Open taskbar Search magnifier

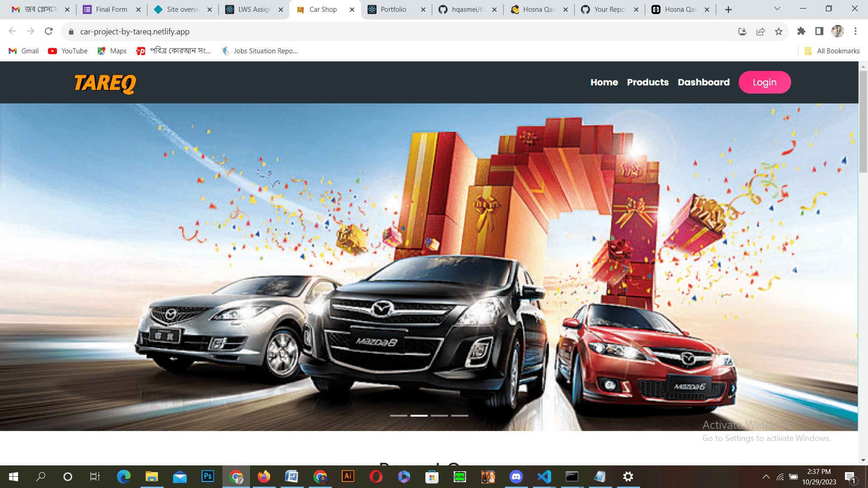(x=41, y=477)
